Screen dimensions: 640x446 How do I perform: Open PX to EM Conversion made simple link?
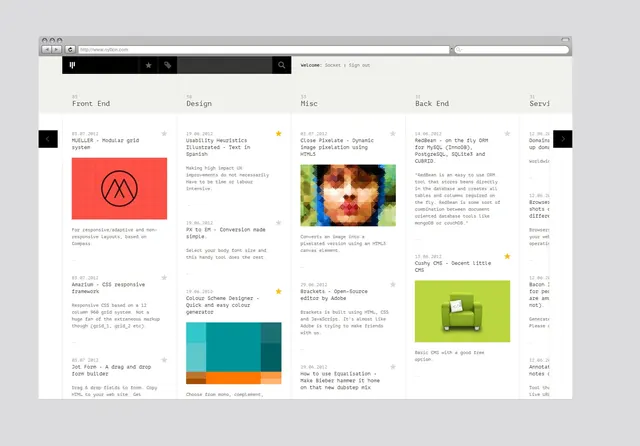coord(226,233)
